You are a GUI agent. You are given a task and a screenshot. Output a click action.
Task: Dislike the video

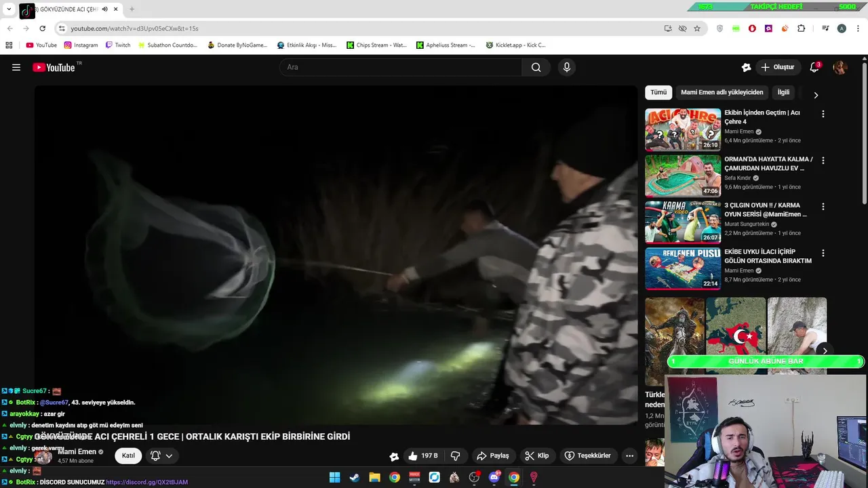[x=456, y=455]
